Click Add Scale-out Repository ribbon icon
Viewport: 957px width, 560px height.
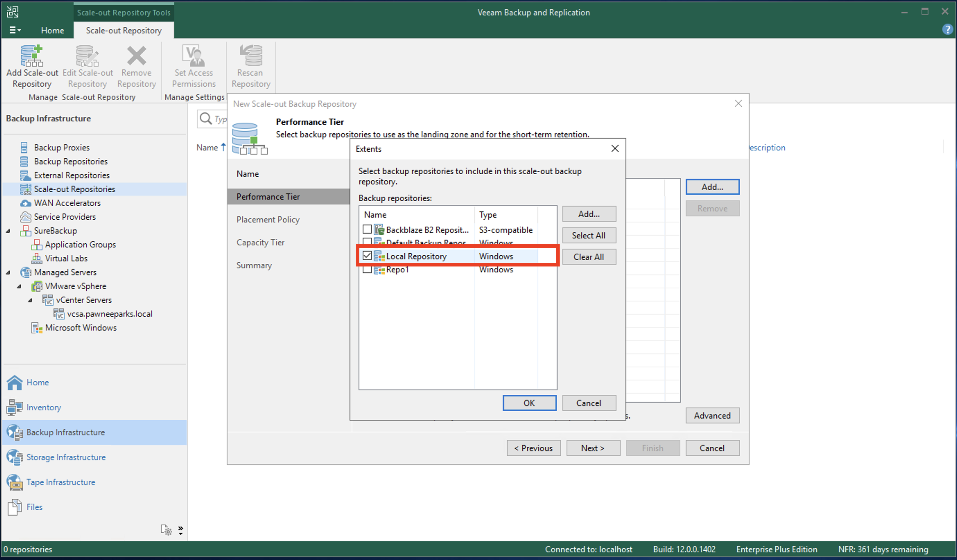click(32, 66)
